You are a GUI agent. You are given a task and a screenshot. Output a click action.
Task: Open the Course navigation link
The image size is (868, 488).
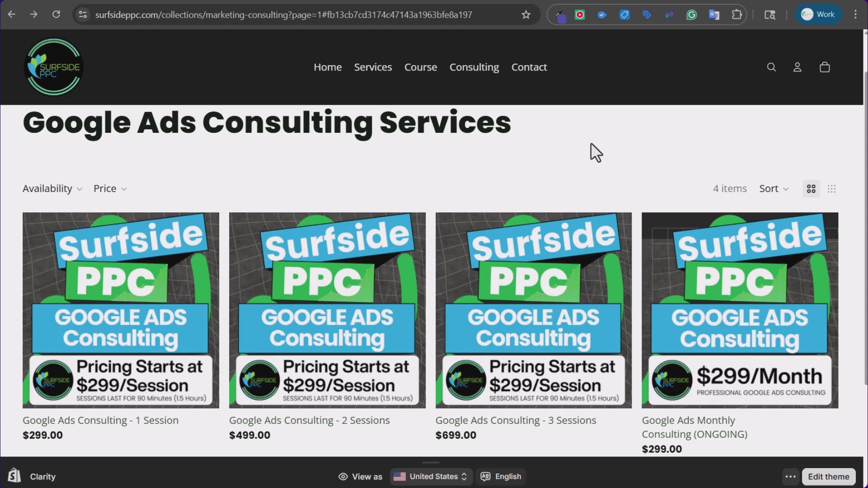pyautogui.click(x=420, y=67)
